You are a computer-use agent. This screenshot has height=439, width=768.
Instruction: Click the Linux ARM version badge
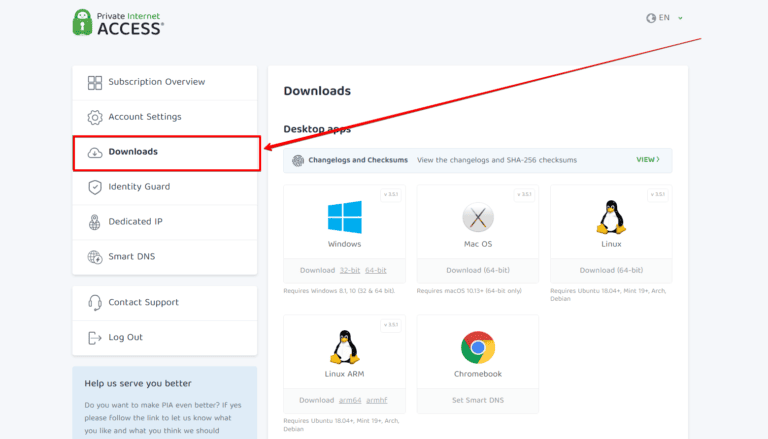click(391, 325)
